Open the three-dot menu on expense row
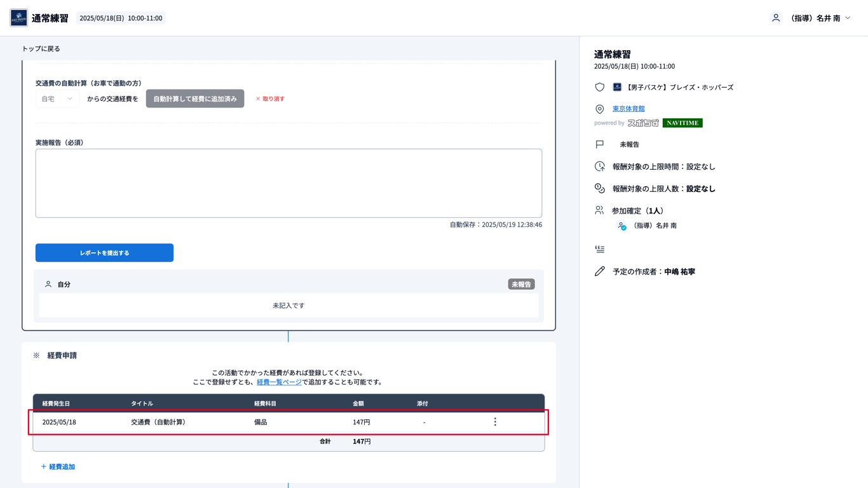Image resolution: width=868 pixels, height=488 pixels. click(495, 422)
